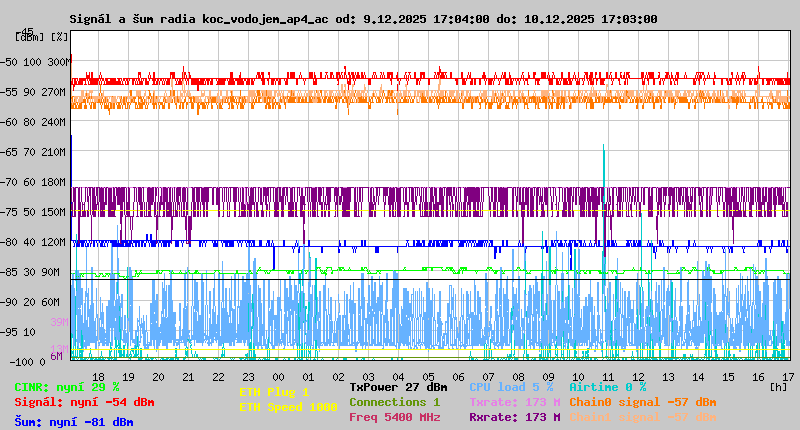Screen dimensions: 800x430
Task: Click the Rxrate 173 M legend entry
Action: (514, 417)
